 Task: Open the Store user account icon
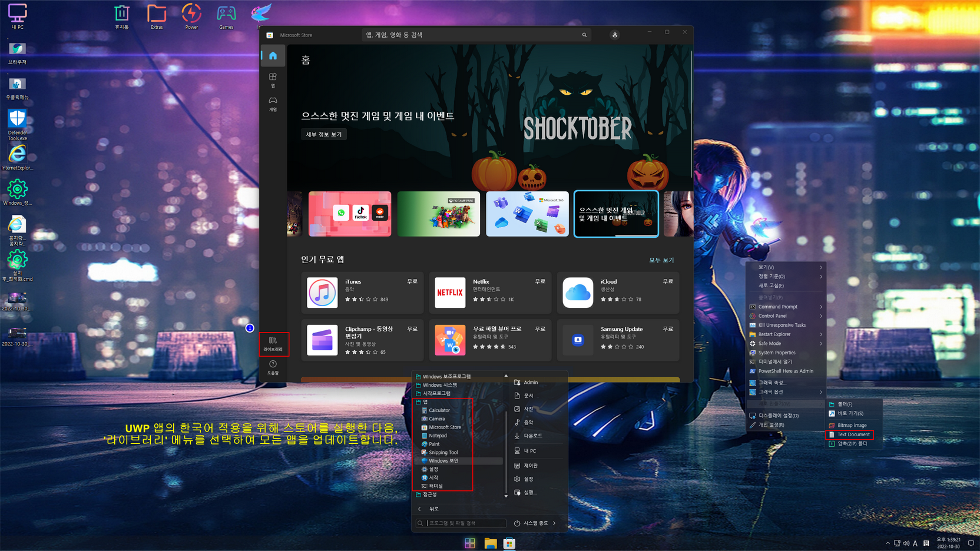(614, 35)
